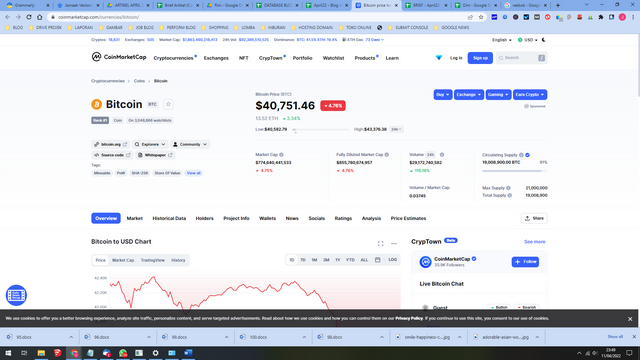This screenshot has height=360, width=640.
Task: Change currency from USD dropdown
Action: point(528,40)
